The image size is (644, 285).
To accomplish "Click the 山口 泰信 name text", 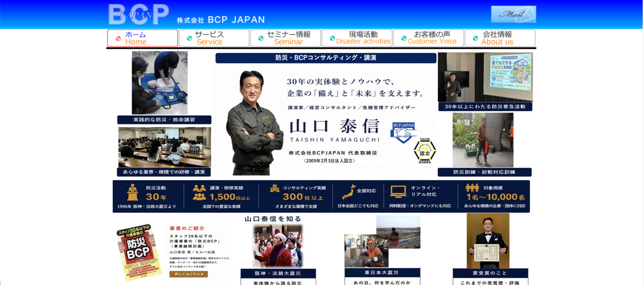I will [x=335, y=126].
